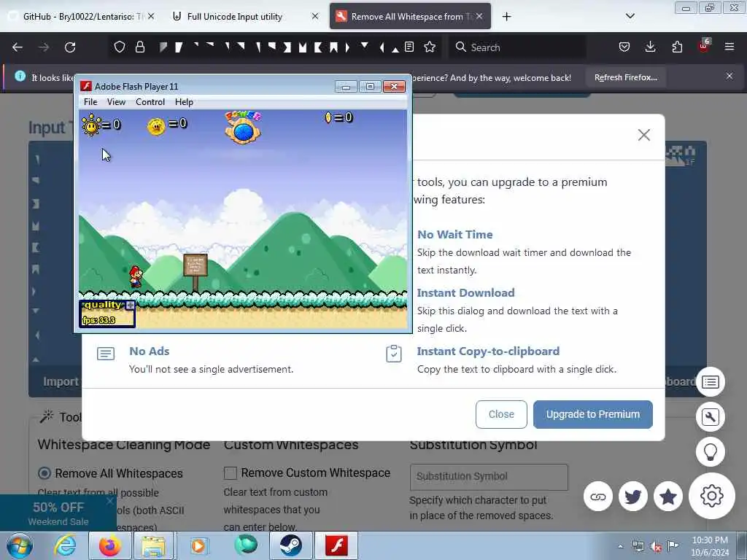The image size is (747, 560).
Task: Go back with the Firefox back arrow
Action: 18,47
